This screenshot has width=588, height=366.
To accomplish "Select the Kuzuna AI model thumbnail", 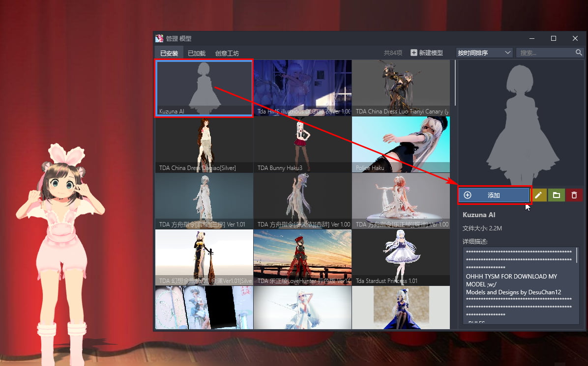I will [204, 87].
